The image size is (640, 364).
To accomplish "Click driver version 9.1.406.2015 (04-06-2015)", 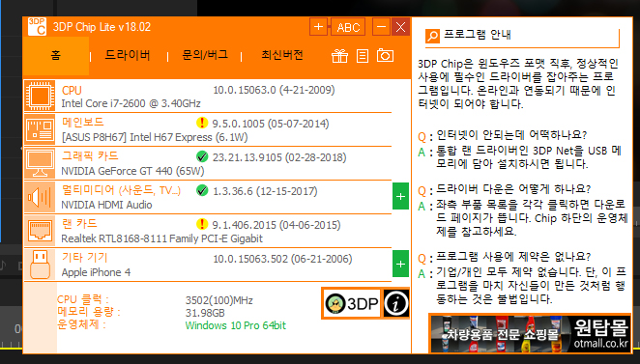I will click(x=276, y=225).
